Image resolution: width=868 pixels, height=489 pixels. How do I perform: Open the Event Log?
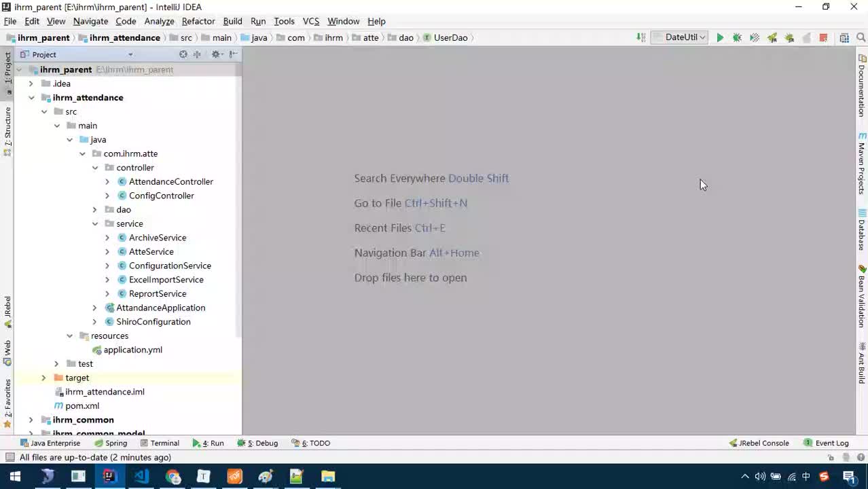pos(826,443)
